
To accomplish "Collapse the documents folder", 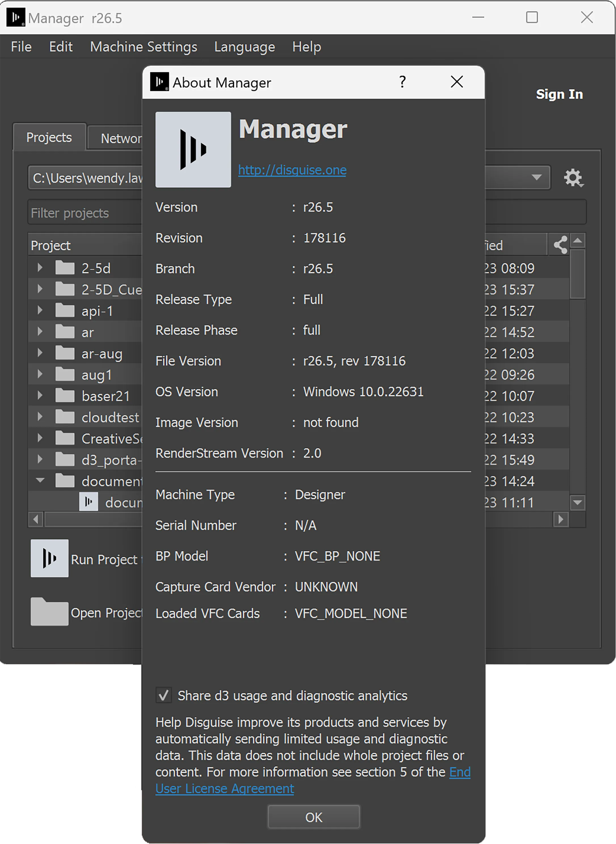I will (39, 481).
